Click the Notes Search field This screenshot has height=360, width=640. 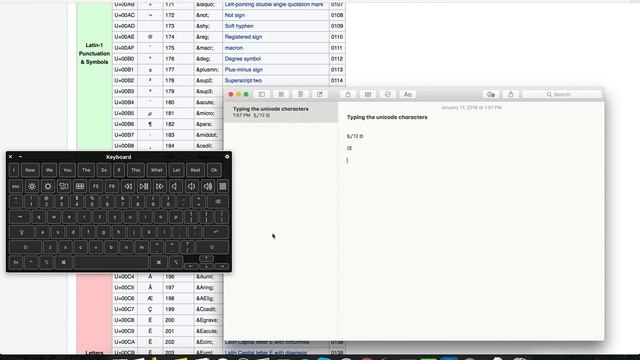pyautogui.click(x=562, y=94)
